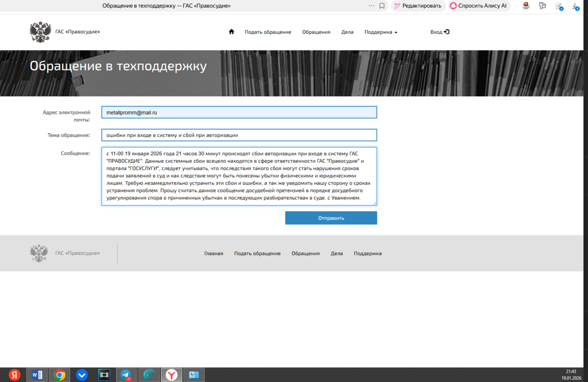Click the email address input field
Image resolution: width=588 pixels, height=382 pixels.
click(x=239, y=112)
